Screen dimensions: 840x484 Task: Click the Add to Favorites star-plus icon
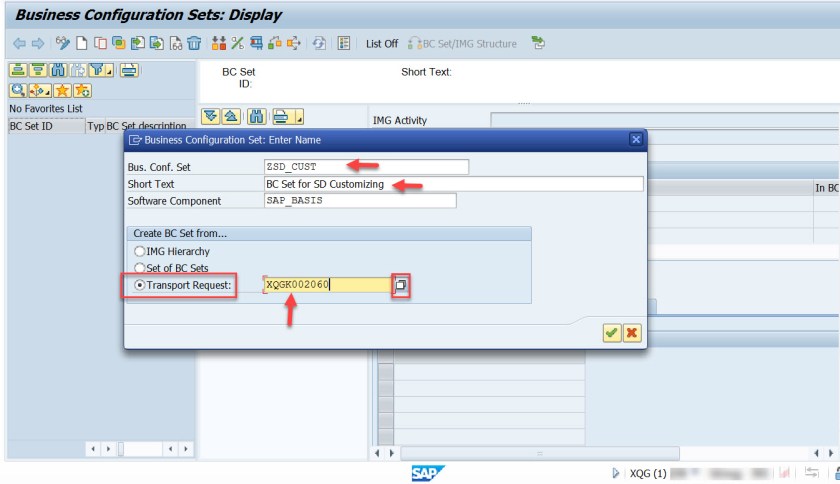[x=82, y=91]
